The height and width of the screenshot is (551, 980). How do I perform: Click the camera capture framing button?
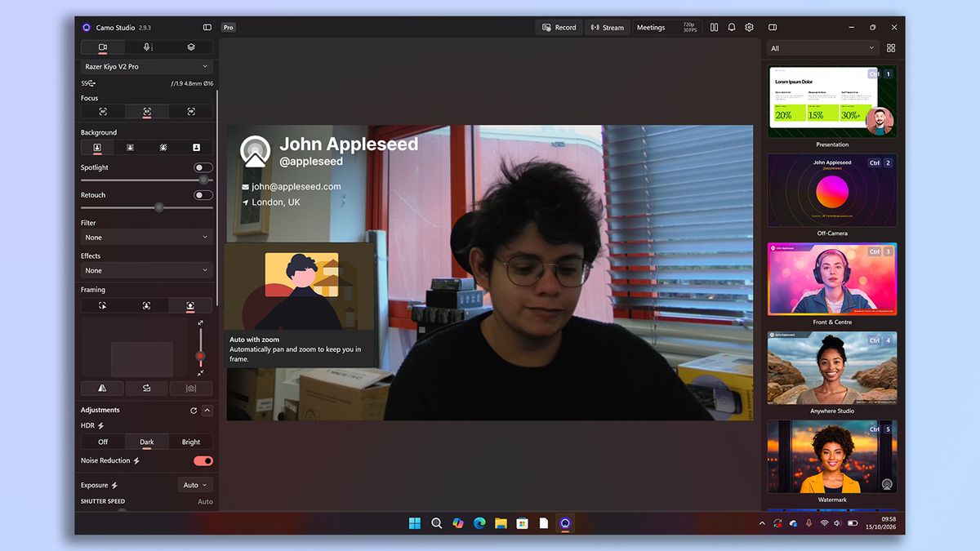[191, 389]
